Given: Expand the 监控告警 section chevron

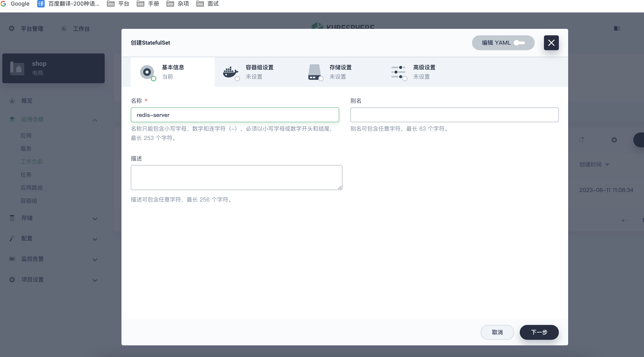Looking at the screenshot, I should (95, 260).
